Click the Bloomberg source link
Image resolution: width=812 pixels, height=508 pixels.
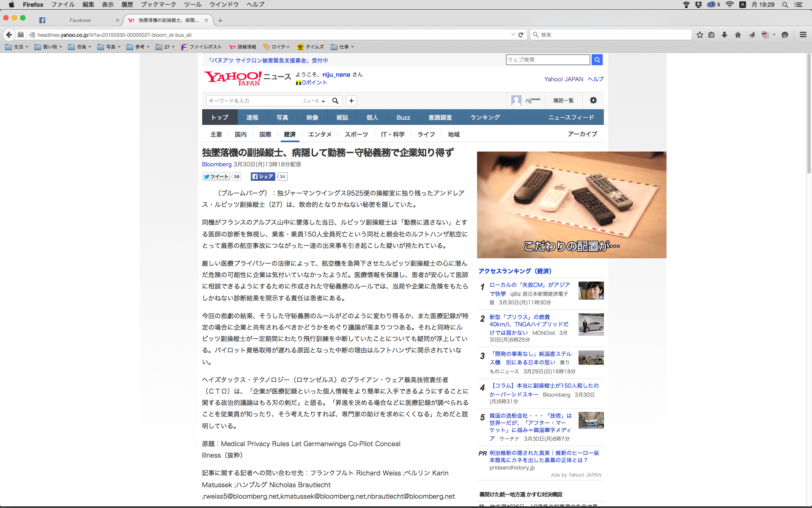217,164
